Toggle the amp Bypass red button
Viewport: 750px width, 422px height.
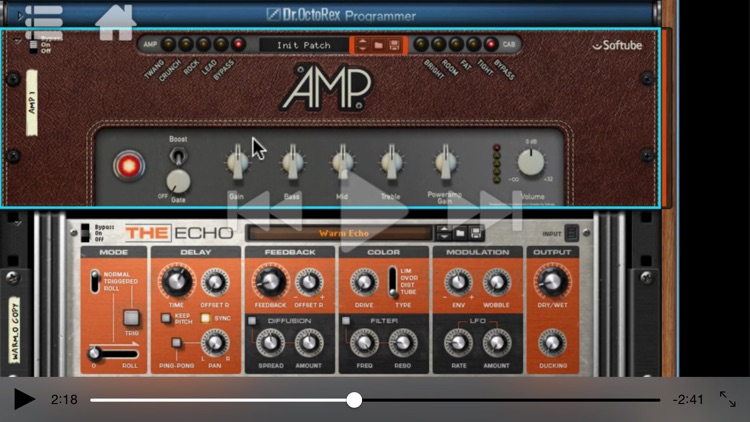pos(238,44)
